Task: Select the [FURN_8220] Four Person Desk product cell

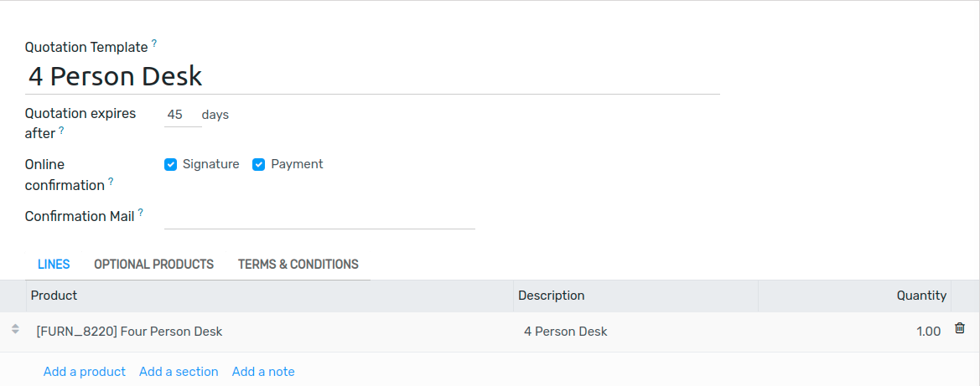Action: coord(129,332)
